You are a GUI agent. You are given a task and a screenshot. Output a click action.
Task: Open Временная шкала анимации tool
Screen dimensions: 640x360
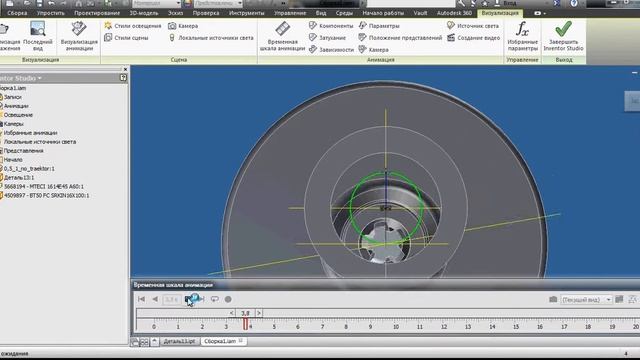(282, 37)
